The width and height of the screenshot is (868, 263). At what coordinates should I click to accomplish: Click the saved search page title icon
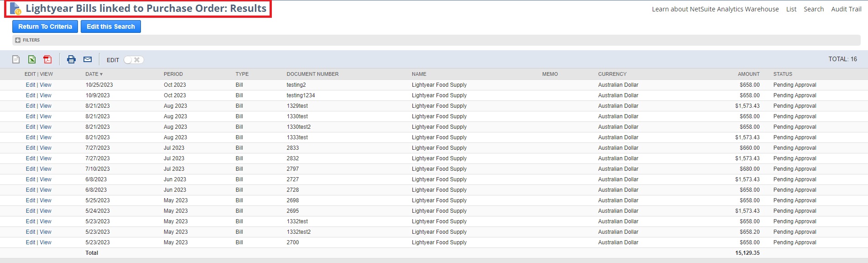pyautogui.click(x=16, y=9)
